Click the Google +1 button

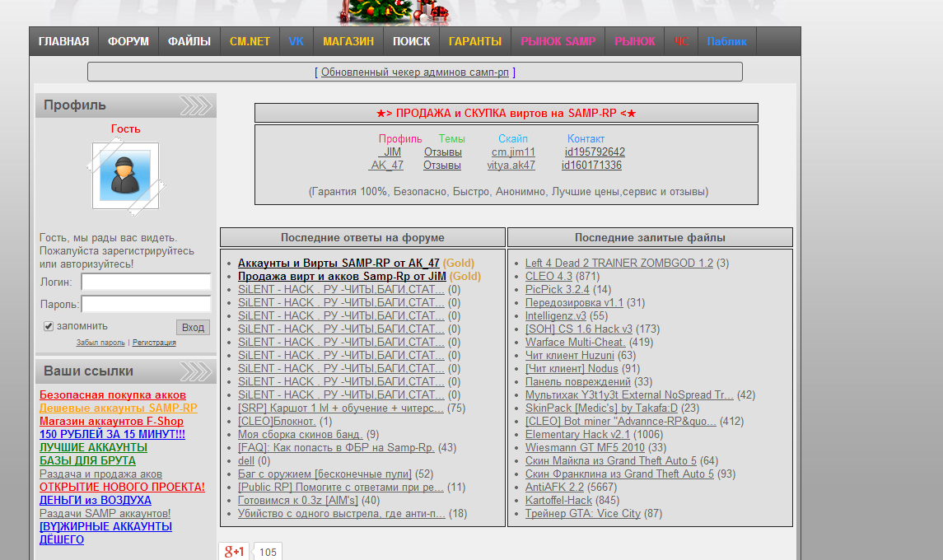pos(234,552)
